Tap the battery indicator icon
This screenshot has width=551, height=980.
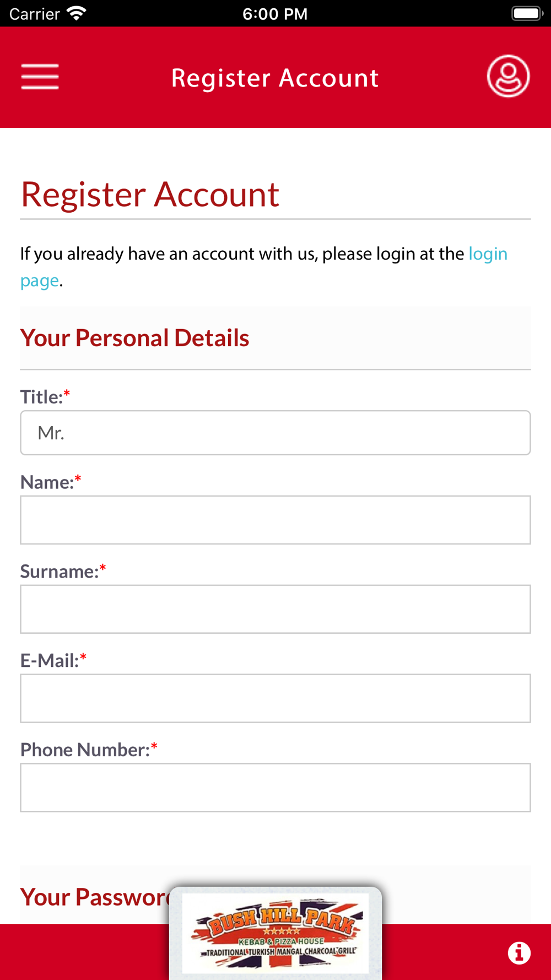click(526, 13)
